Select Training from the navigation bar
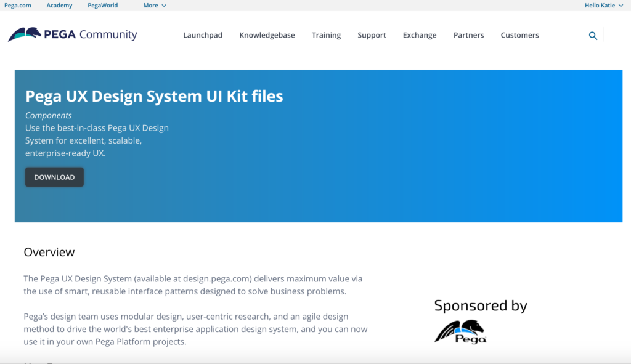Viewport: 631px width, 364px height. click(x=326, y=35)
